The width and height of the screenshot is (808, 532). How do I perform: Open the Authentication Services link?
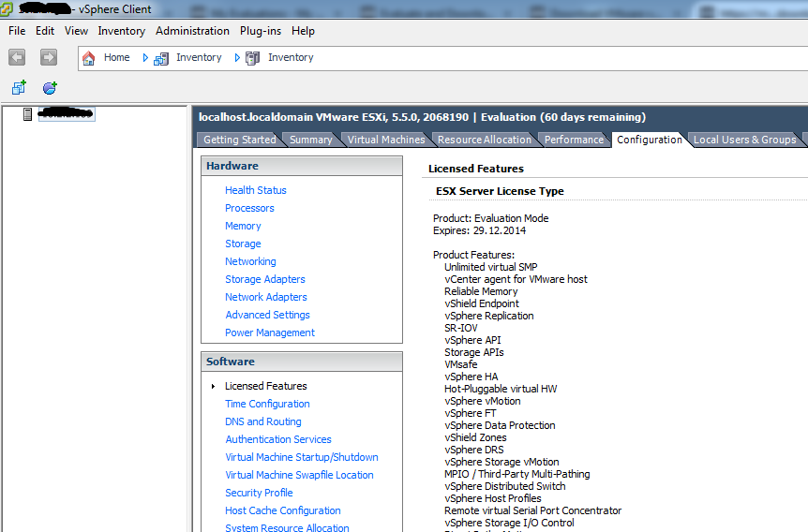(x=278, y=439)
